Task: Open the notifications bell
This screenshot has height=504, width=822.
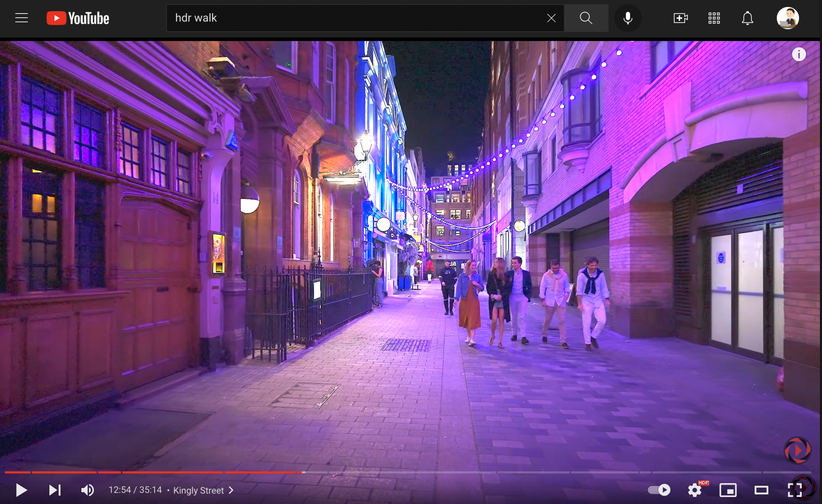Action: (747, 18)
